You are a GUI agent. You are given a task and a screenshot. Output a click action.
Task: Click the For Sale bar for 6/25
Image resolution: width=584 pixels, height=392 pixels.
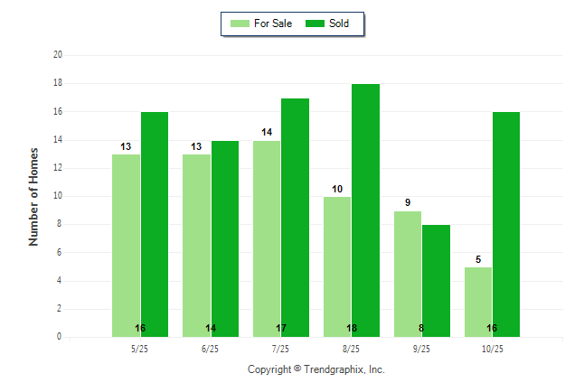coord(196,246)
